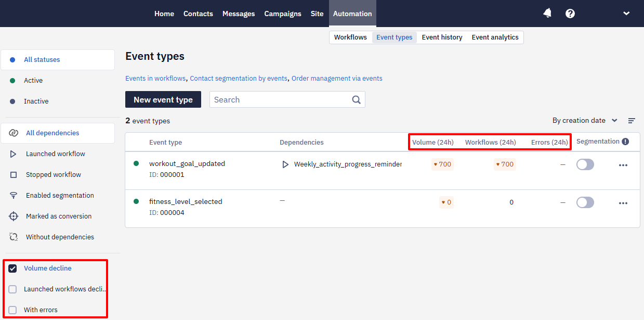This screenshot has width=644, height=320.
Task: Open Contact segmentation by events link
Action: coord(239,79)
